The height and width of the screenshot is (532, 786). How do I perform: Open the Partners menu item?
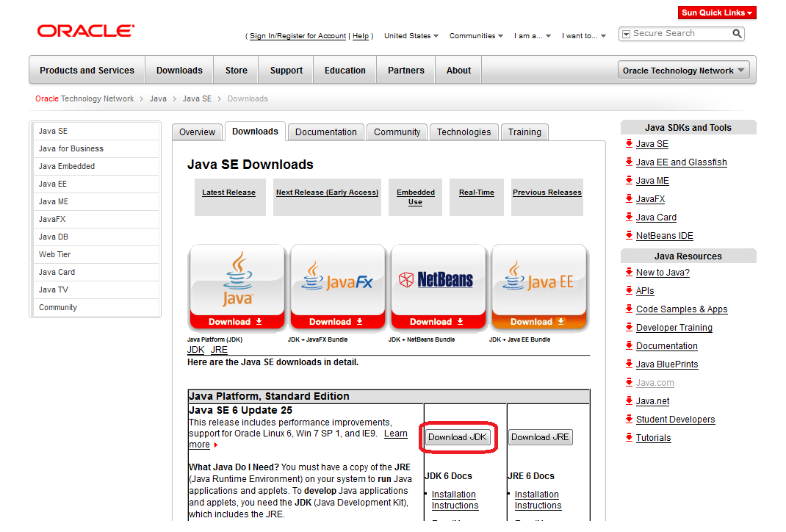406,71
